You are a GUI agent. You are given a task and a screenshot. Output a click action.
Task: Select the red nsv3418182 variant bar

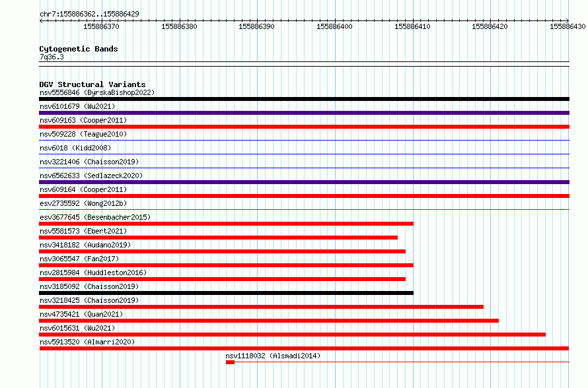click(223, 251)
